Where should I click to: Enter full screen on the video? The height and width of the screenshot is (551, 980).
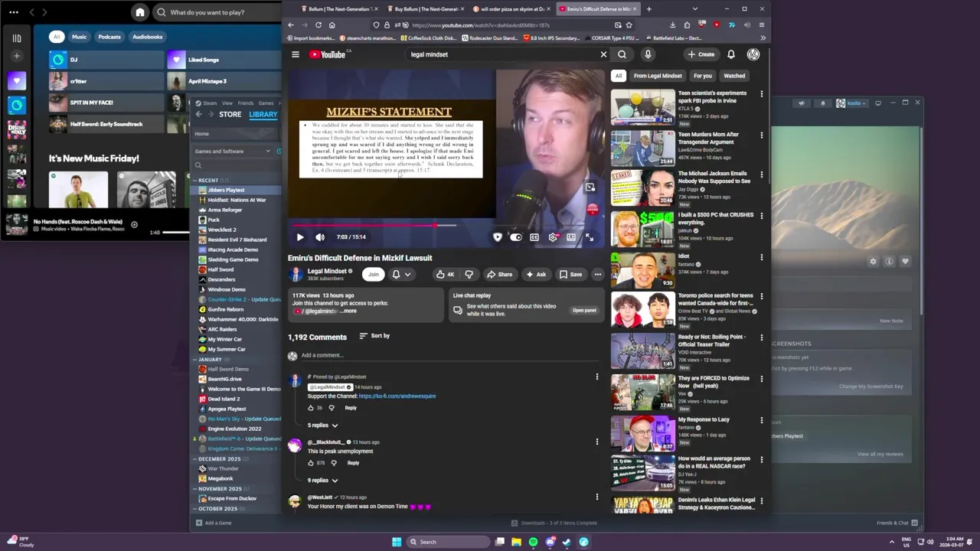pyautogui.click(x=590, y=237)
